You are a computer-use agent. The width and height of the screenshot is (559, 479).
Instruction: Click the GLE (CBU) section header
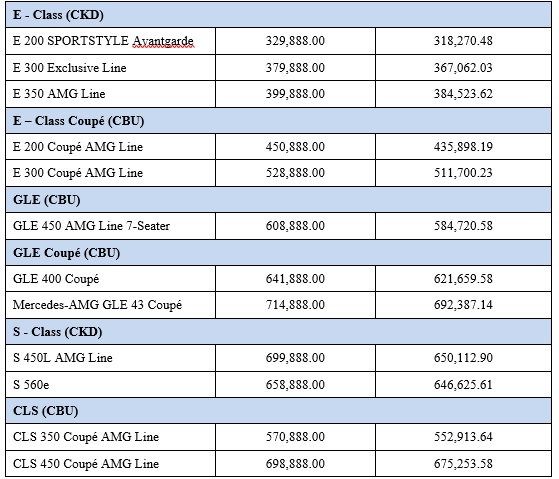pos(278,200)
